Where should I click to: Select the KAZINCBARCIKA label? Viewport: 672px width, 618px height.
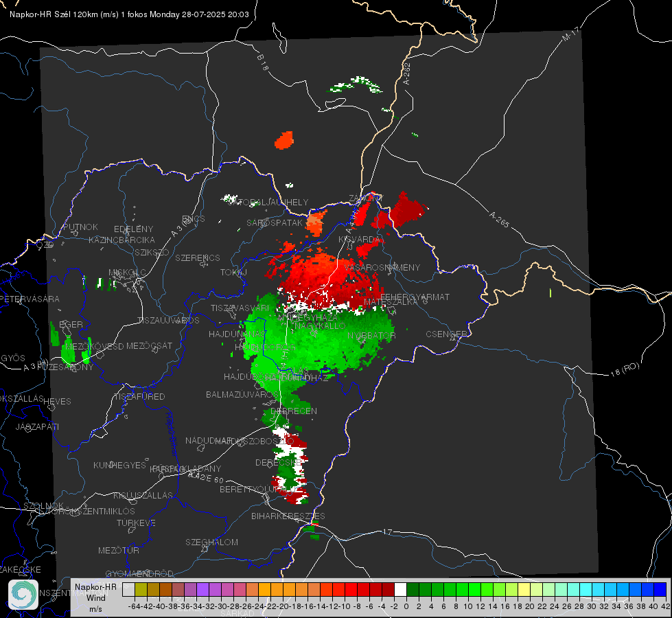pyautogui.click(x=121, y=240)
